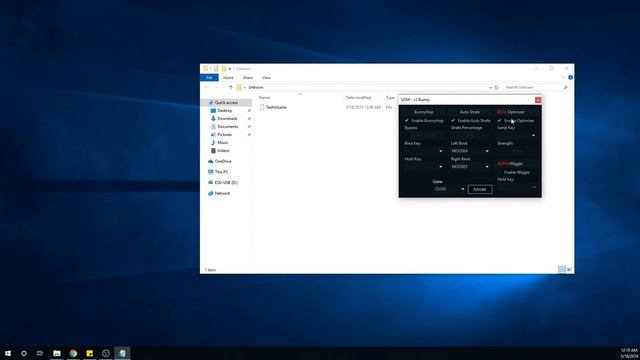Click the address bar path Unknown
The width and height of the screenshot is (640, 360).
point(256,87)
